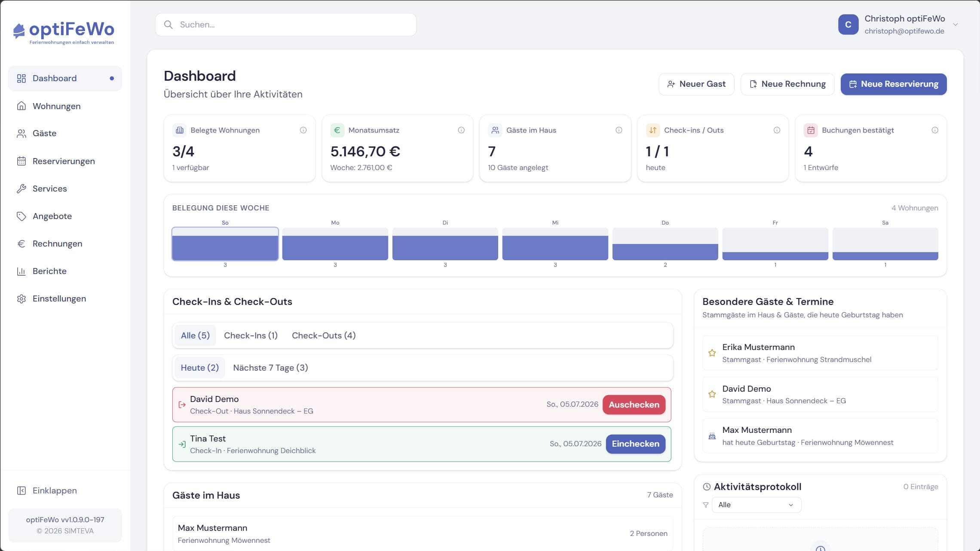Click the Dashboard grid icon in sidebar
The height and width of the screenshot is (551, 980).
click(21, 79)
